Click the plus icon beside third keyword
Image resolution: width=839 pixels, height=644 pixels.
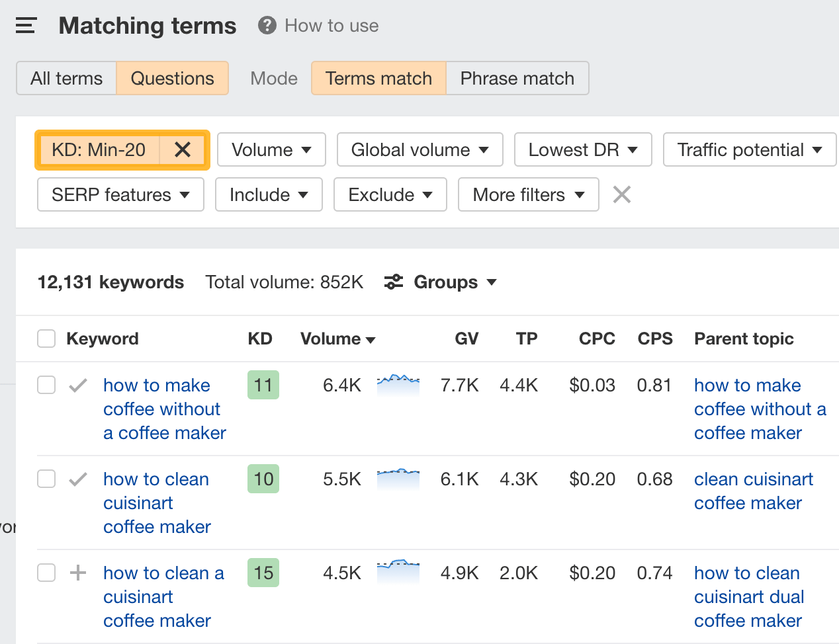(77, 573)
